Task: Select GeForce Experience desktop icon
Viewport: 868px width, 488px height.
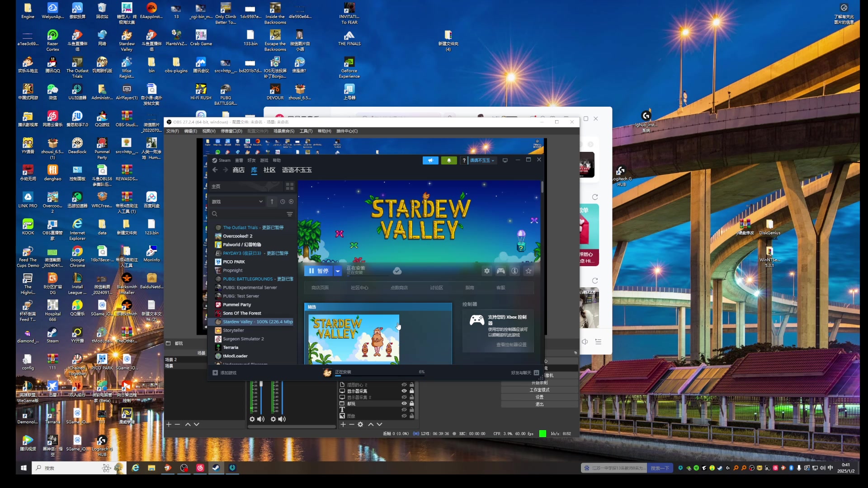Action: pyautogui.click(x=349, y=67)
